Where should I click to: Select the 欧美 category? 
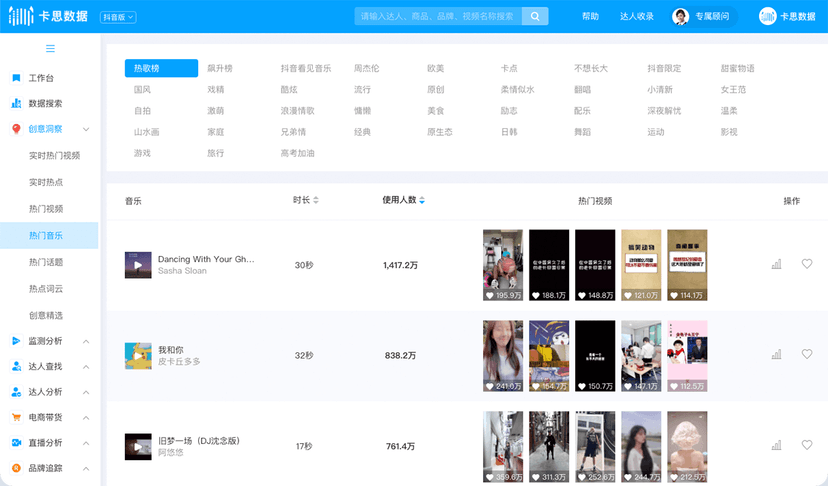pos(436,68)
